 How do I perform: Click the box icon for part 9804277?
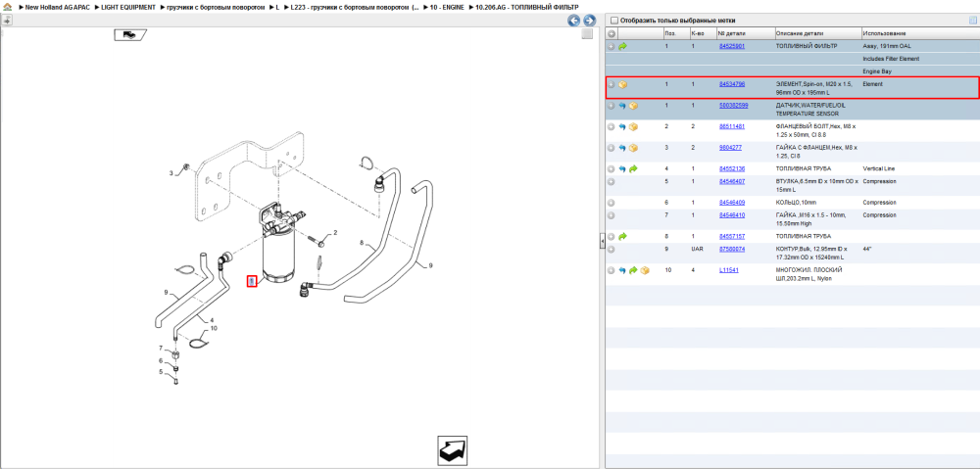coord(634,148)
